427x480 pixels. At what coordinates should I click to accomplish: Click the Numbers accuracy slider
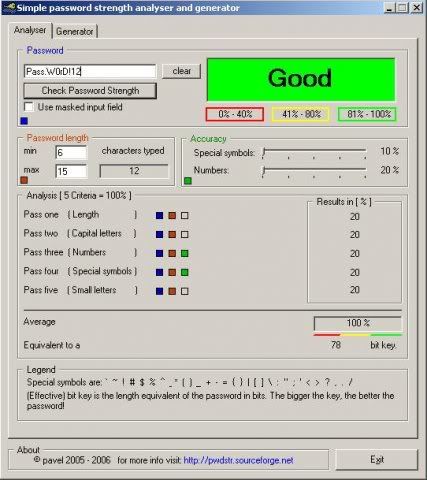click(x=314, y=171)
